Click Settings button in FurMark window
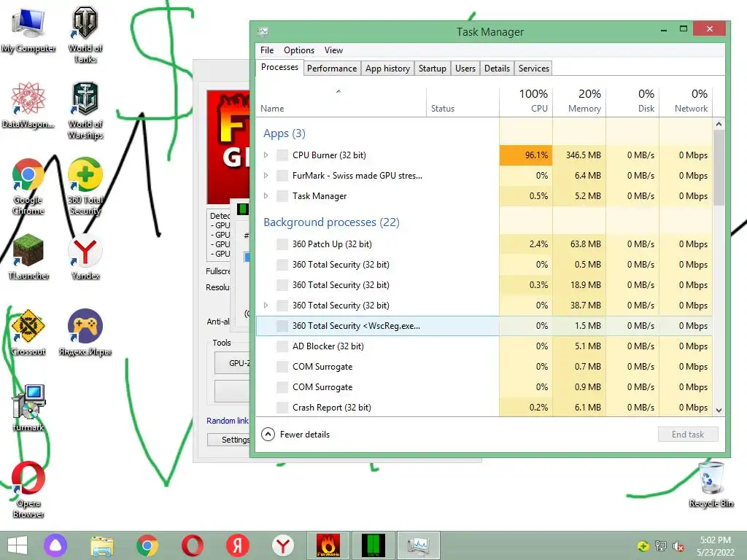This screenshot has height=560, width=747. (x=228, y=440)
